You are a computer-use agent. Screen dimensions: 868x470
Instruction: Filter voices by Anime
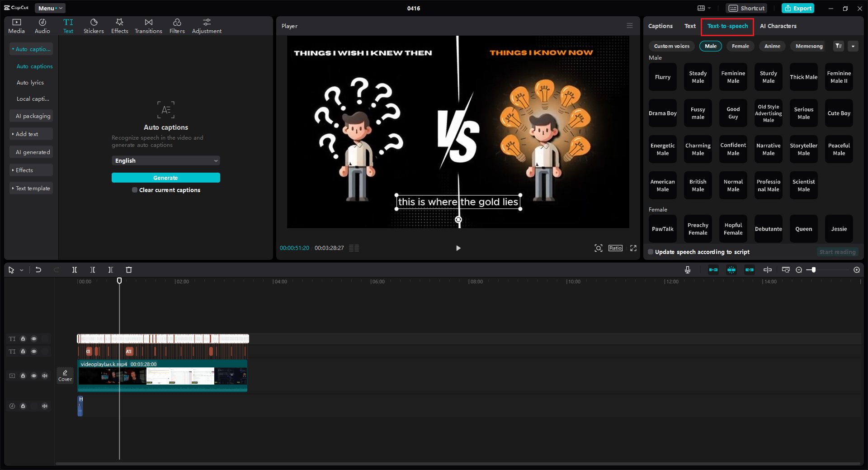tap(772, 46)
